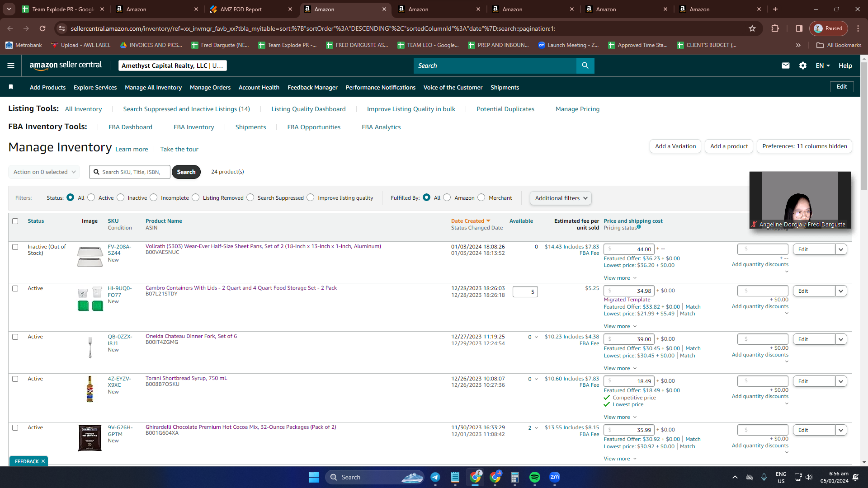868x488 pixels.
Task: Switch to Team Explode PR Google tab
Action: tap(62, 9)
